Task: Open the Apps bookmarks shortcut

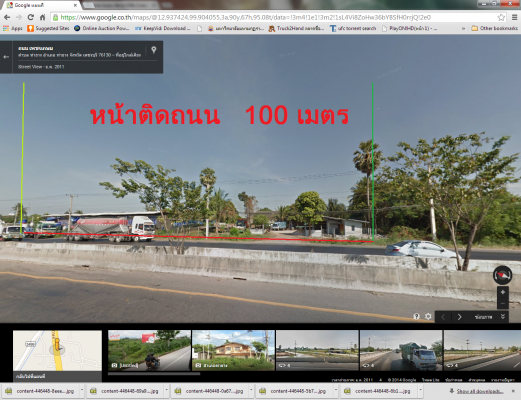Action: click(x=13, y=28)
